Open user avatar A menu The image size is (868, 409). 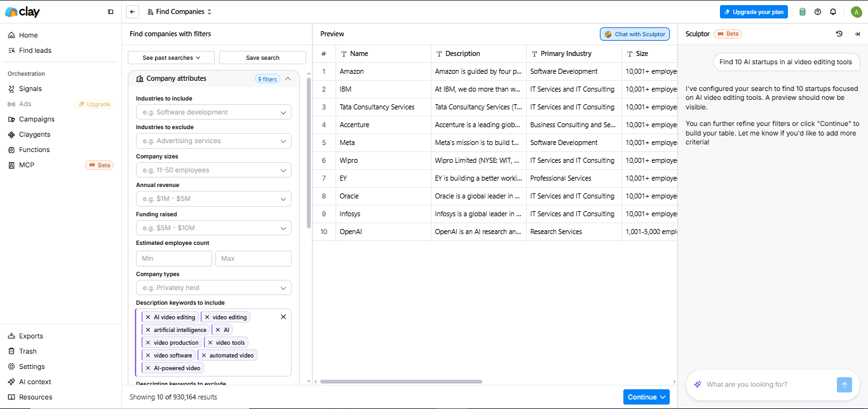pos(856,11)
